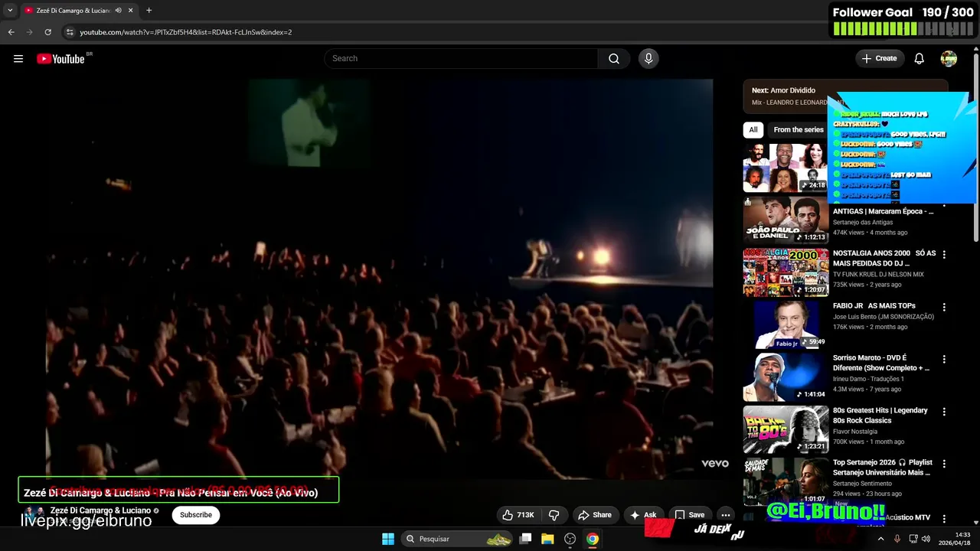980x551 pixels.
Task: Go back with the browser back arrow
Action: coord(11,32)
